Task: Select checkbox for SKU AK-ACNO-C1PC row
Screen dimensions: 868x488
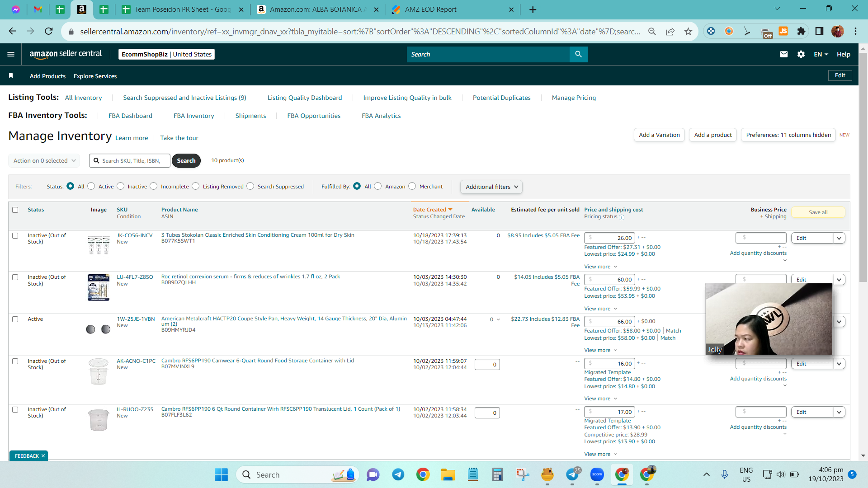Action: click(15, 361)
